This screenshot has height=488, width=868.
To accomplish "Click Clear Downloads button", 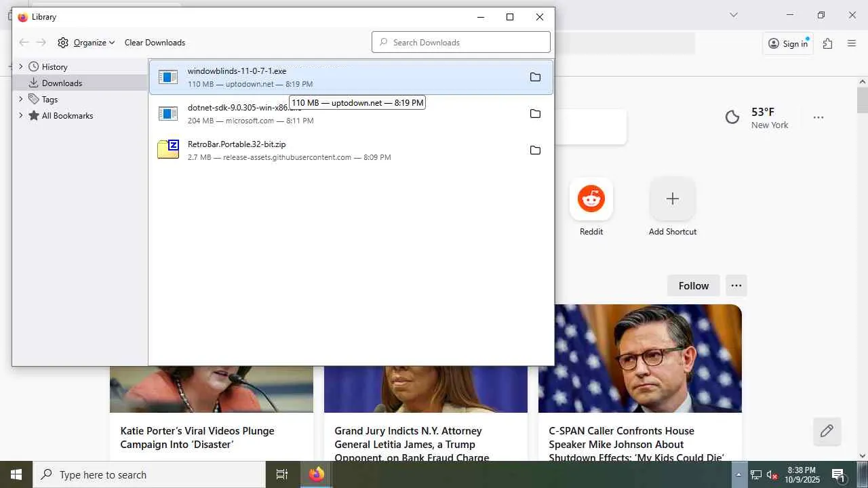I will [155, 43].
